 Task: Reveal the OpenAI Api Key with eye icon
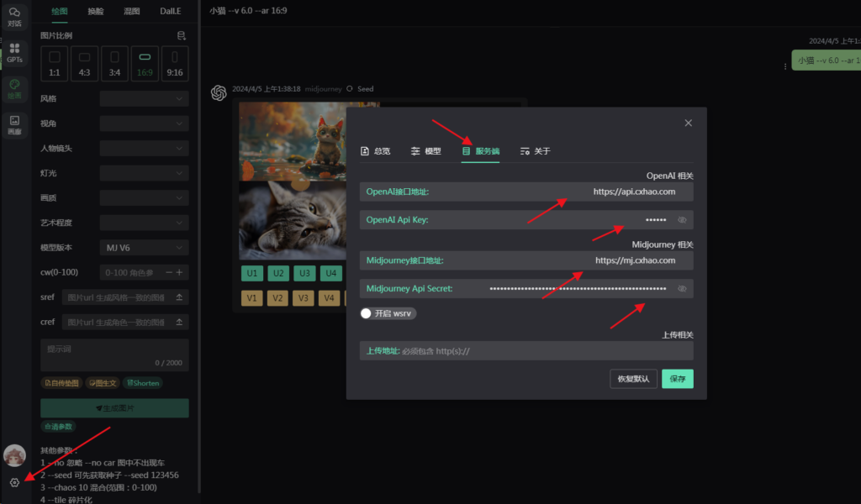click(x=682, y=220)
